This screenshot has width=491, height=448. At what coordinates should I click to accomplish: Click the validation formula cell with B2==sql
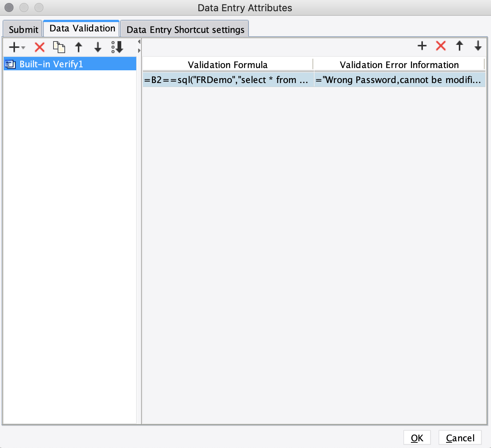pos(228,80)
